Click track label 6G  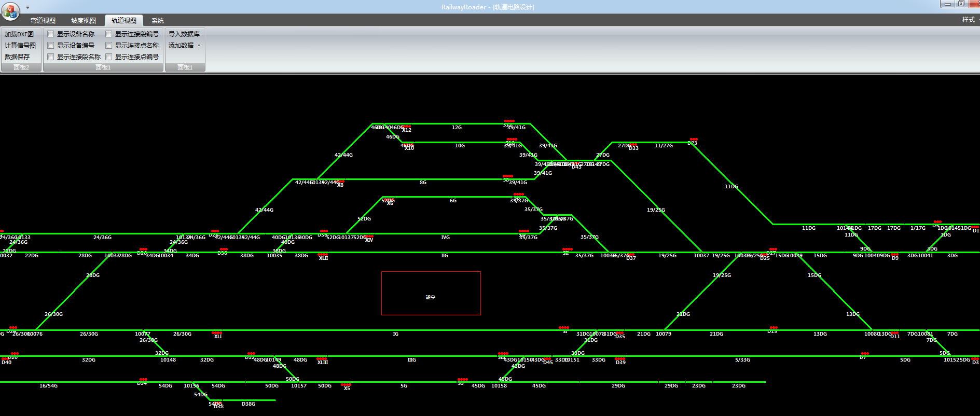pos(453,201)
